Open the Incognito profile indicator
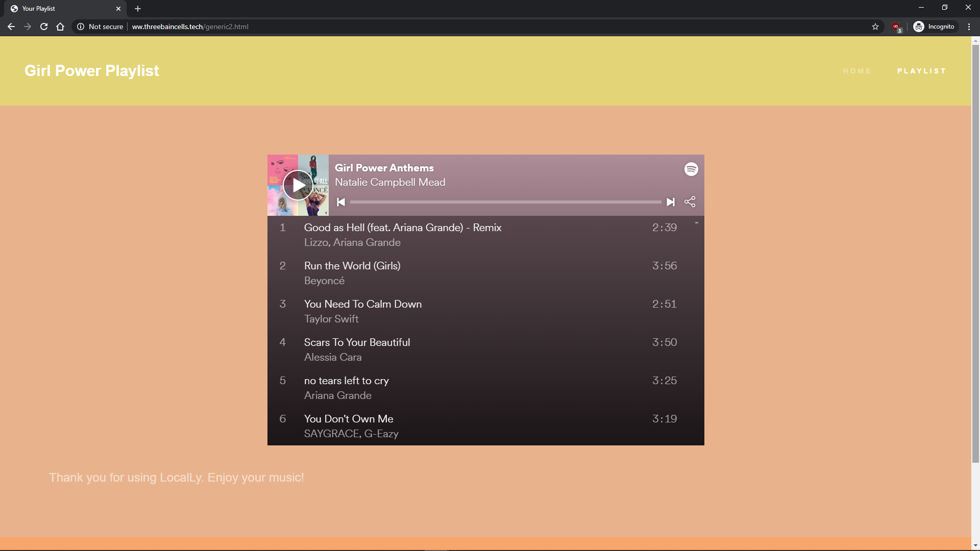Image resolution: width=980 pixels, height=551 pixels. (934, 27)
